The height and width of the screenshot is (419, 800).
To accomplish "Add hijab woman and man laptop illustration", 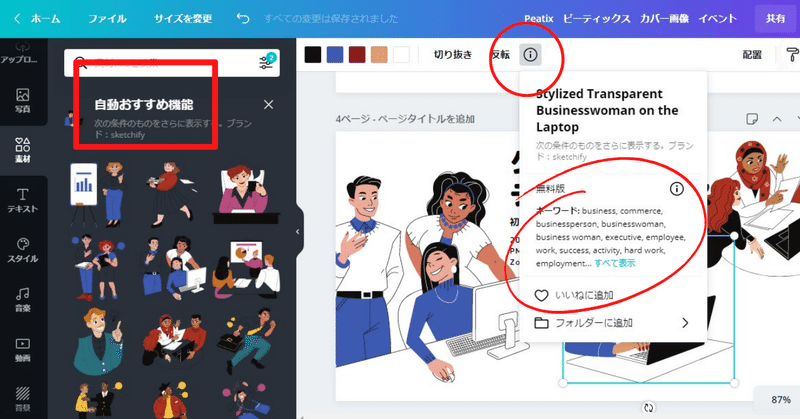I will pos(174,341).
